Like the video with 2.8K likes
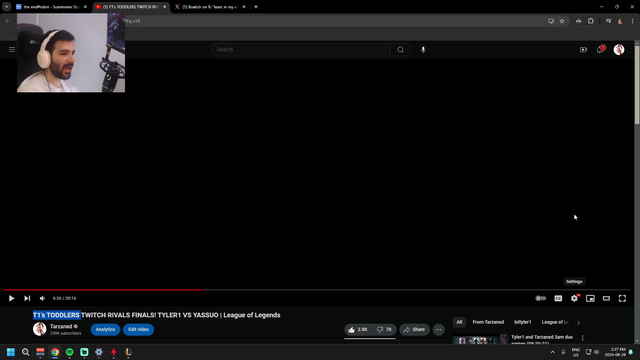The image size is (640, 360). click(358, 329)
